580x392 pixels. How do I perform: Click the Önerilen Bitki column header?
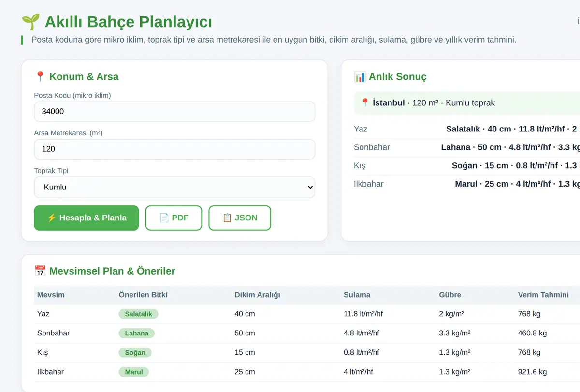tap(143, 295)
